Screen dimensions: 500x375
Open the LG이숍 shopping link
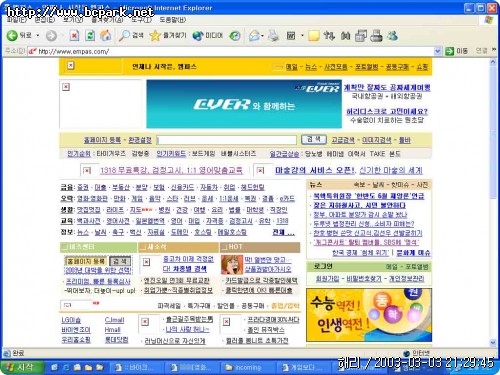(71, 320)
